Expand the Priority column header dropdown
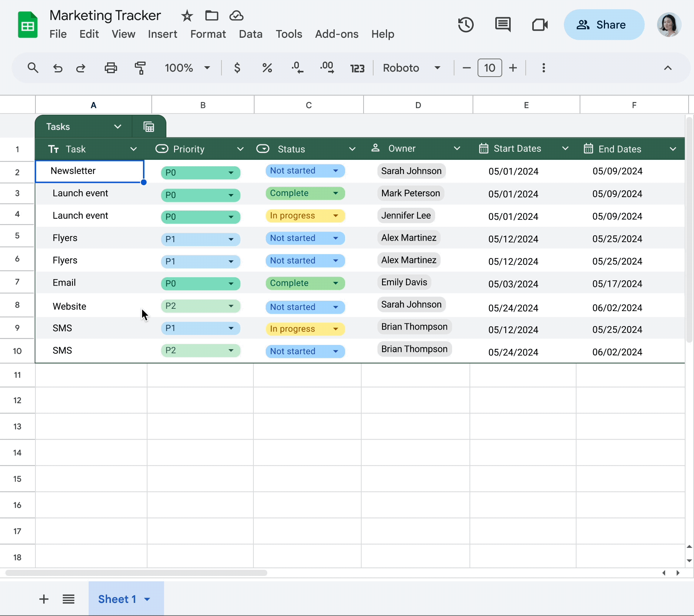 pyautogui.click(x=240, y=149)
